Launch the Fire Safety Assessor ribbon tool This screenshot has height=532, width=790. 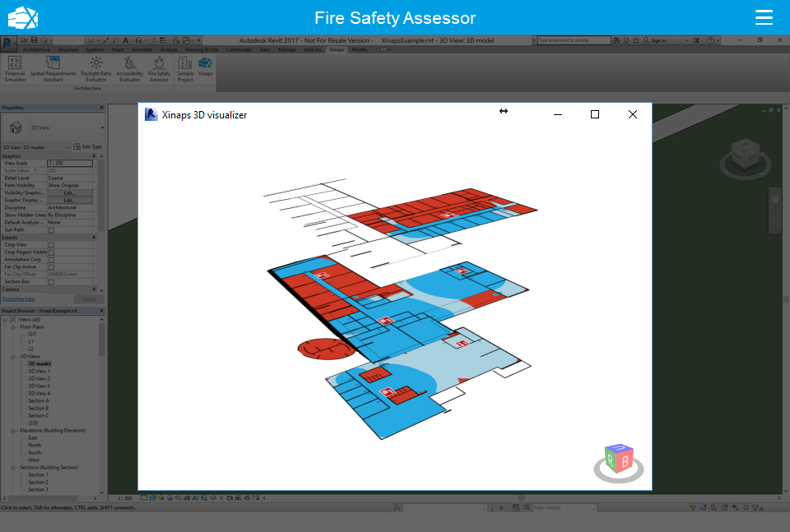coord(159,69)
